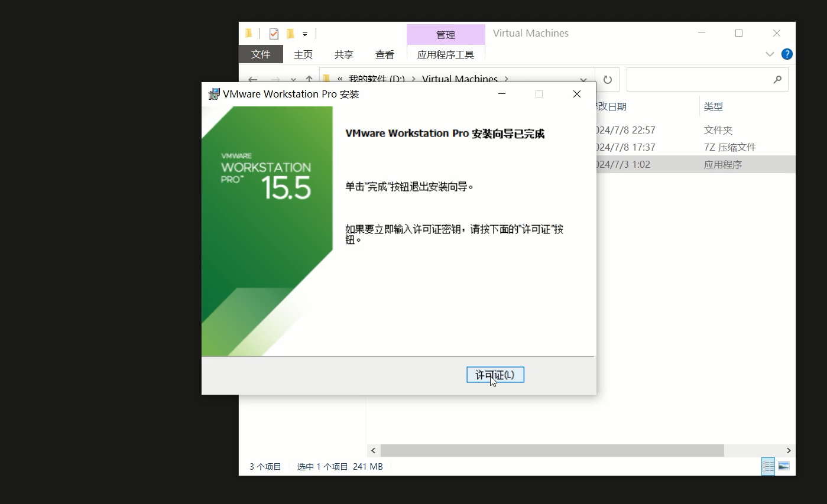
Task: Minimize the Virtual Machines Explorer window
Action: click(702, 34)
